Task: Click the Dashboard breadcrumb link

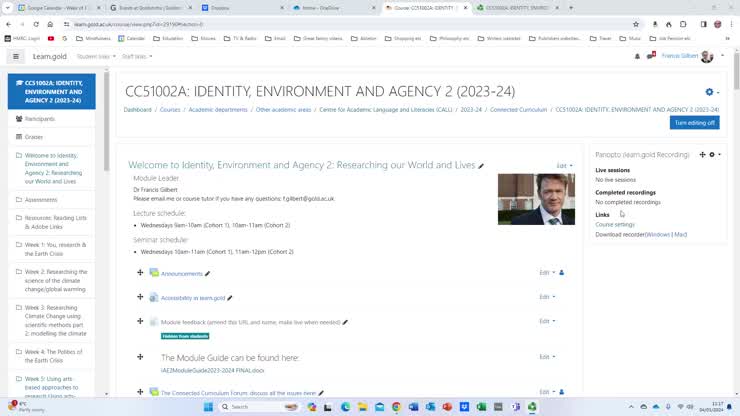Action: 138,110
